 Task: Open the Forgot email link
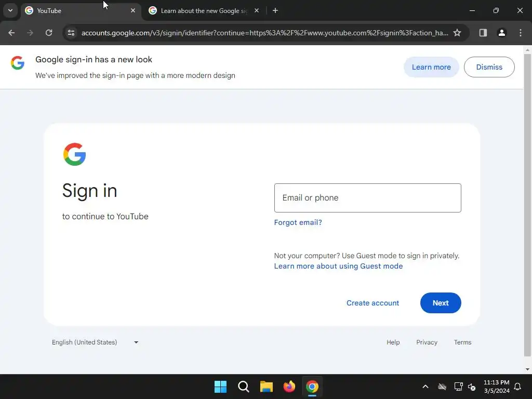[x=298, y=222]
